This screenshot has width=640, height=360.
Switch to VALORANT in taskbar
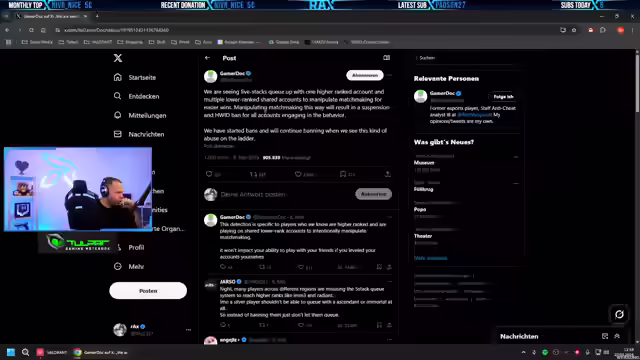(52, 352)
